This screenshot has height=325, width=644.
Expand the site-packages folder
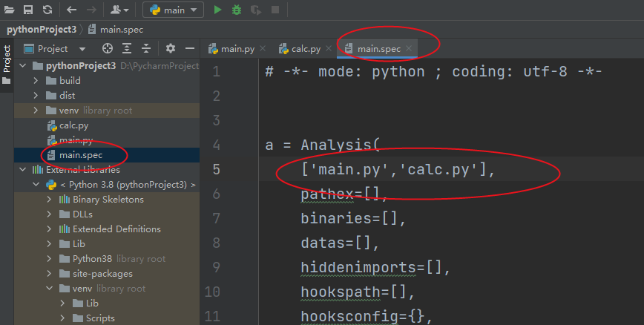pos(49,274)
